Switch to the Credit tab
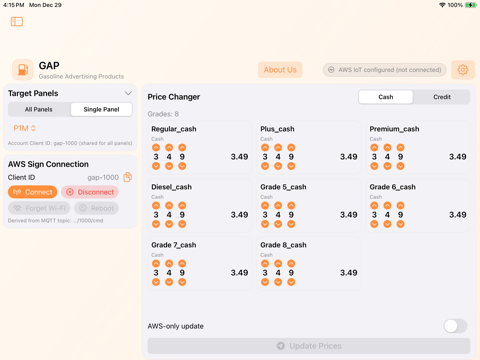480x360 pixels. point(442,97)
